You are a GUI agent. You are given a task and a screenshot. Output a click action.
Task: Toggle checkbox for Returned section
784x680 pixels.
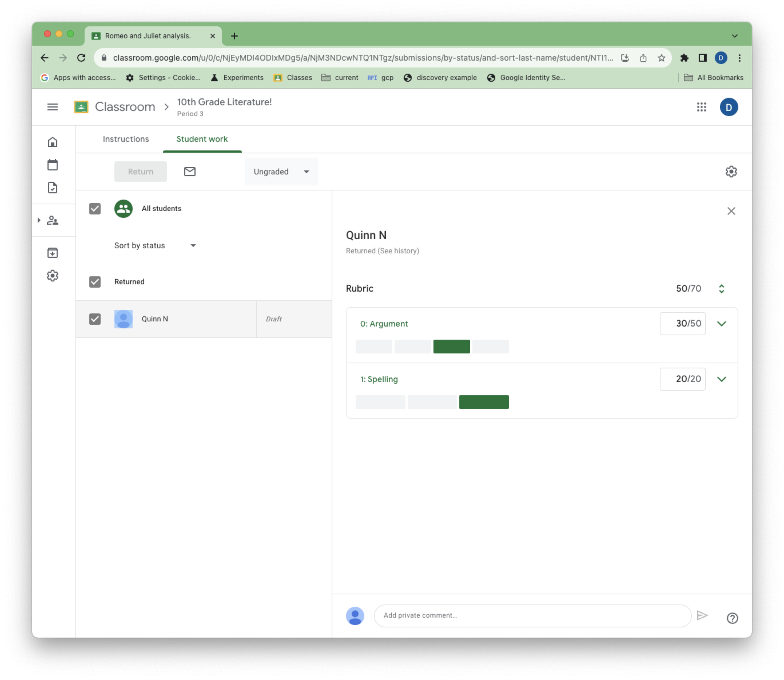point(95,281)
